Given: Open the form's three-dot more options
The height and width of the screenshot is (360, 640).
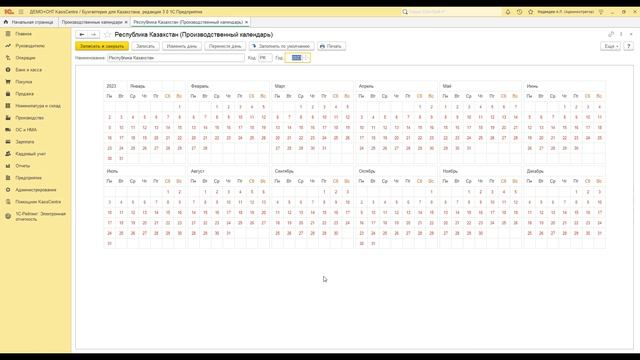Looking at the screenshot, I should pos(621,34).
